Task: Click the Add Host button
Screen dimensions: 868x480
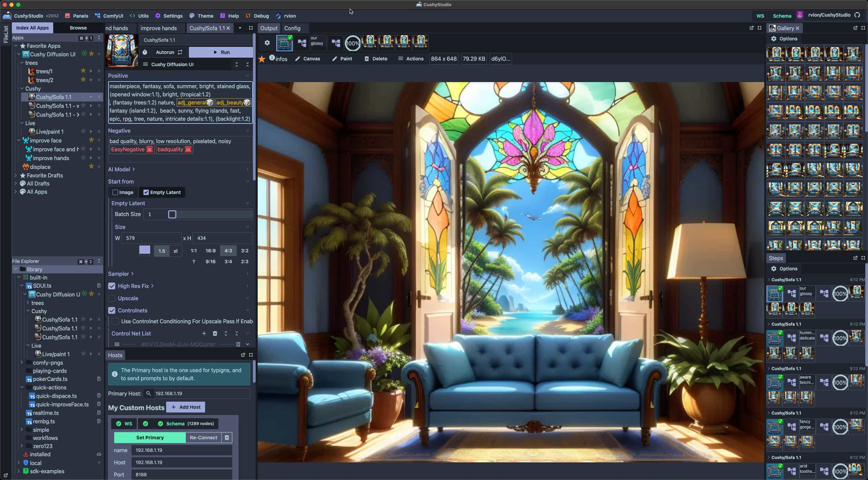Action: 185,407
